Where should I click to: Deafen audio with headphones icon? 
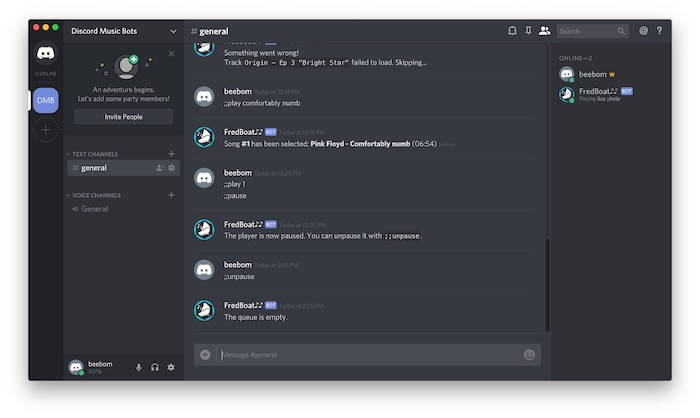155,367
